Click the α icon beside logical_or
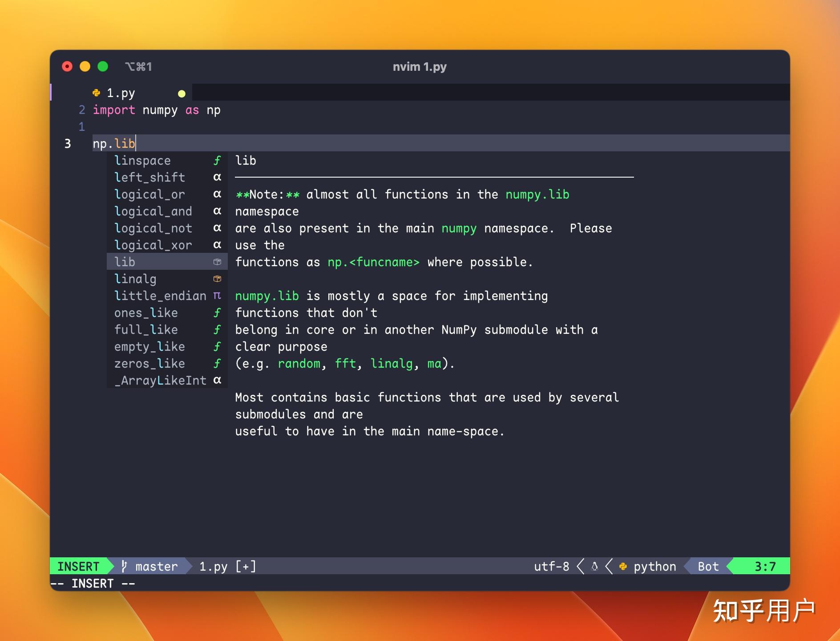This screenshot has height=641, width=840. pos(217,195)
